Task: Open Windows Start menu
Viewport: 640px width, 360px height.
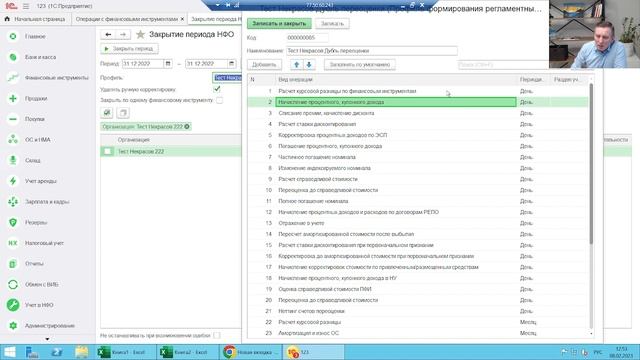Action: pyautogui.click(x=9, y=352)
